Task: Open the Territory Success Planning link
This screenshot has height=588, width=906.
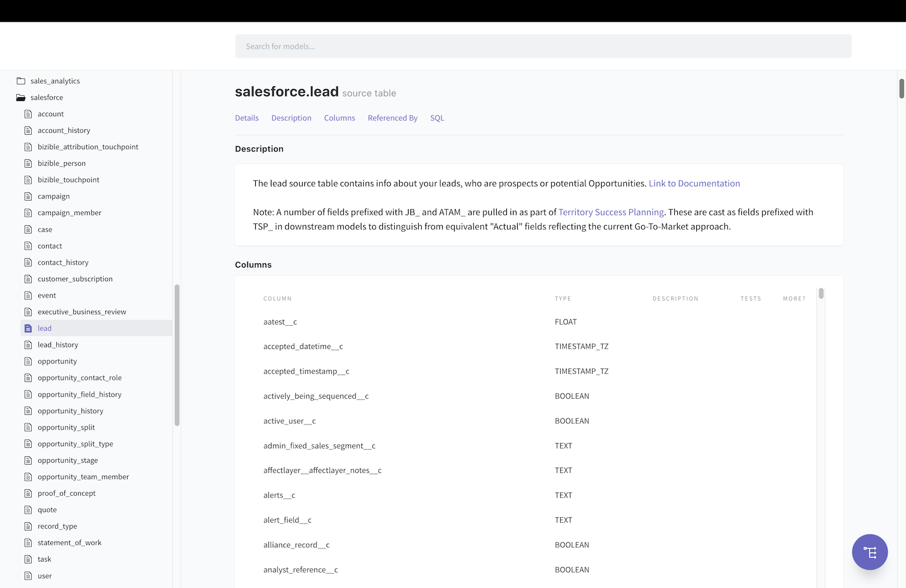Action: (611, 212)
